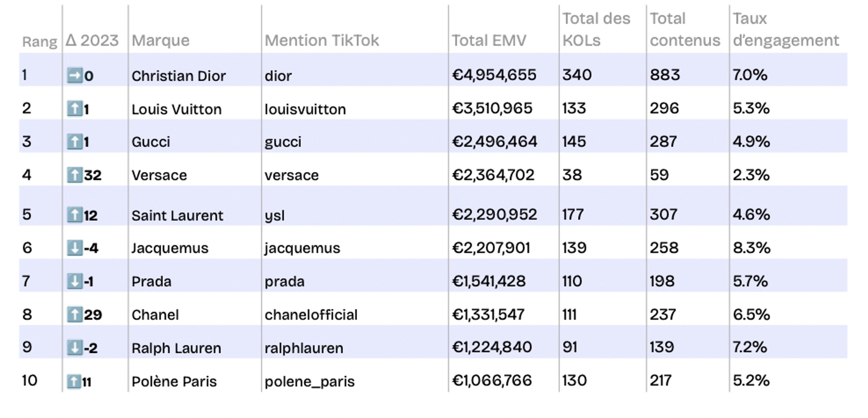Select the Taux d'engagement column header
The width and height of the screenshot is (868, 418).
click(x=785, y=30)
